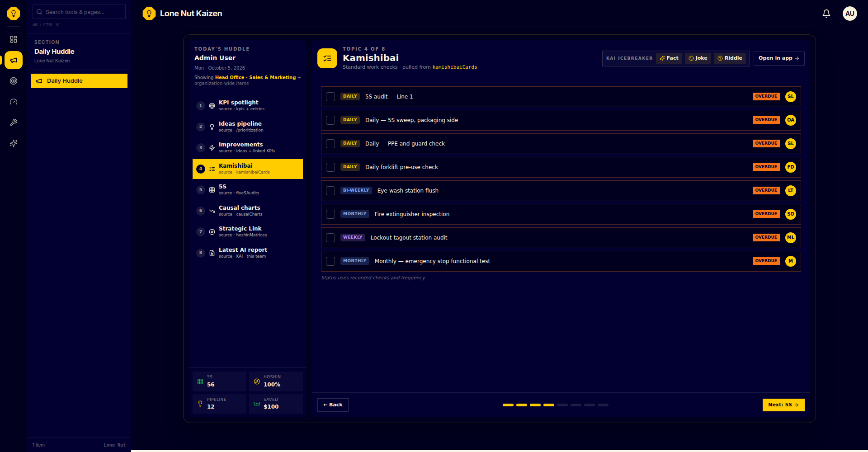Click the Back button
The height and width of the screenshot is (452, 868).
(x=333, y=405)
